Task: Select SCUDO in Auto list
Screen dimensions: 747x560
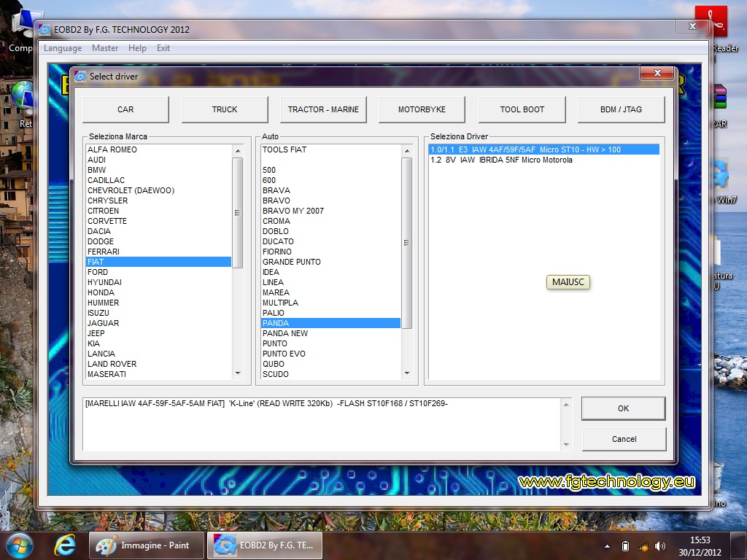Action: (x=330, y=374)
